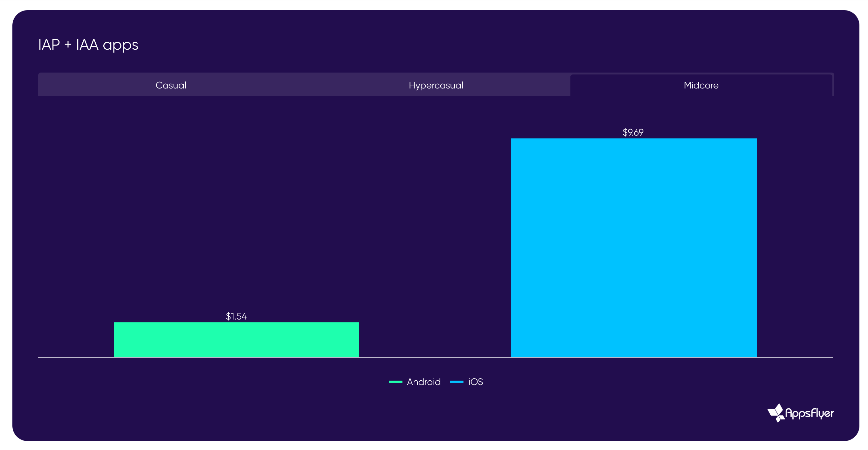Click the chart's horizontal baseline axis
868x450 pixels.
[435, 357]
